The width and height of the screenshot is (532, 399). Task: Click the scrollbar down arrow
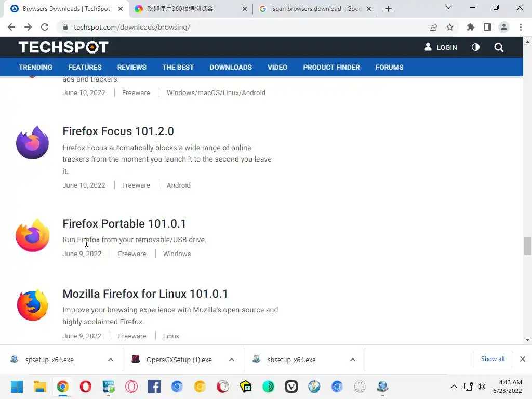[527, 340]
